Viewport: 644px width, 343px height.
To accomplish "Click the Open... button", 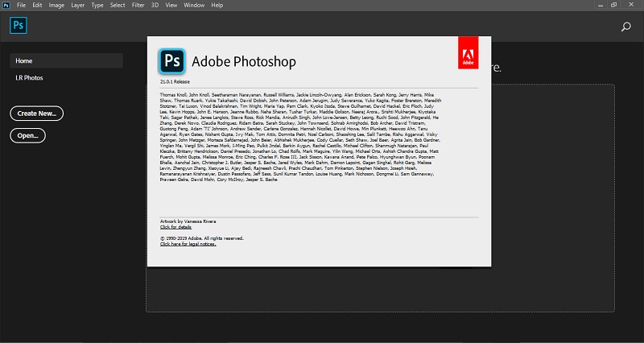I will (x=27, y=135).
